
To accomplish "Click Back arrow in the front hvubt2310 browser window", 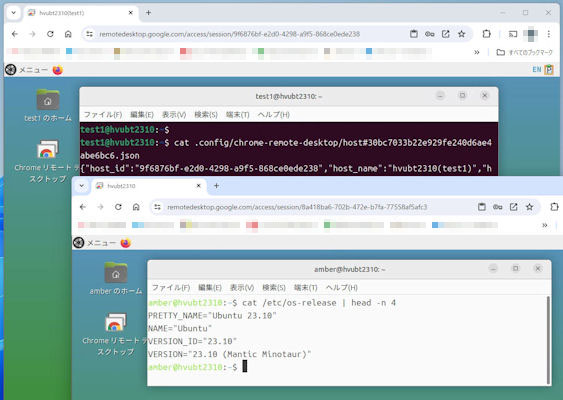I will tap(83, 207).
